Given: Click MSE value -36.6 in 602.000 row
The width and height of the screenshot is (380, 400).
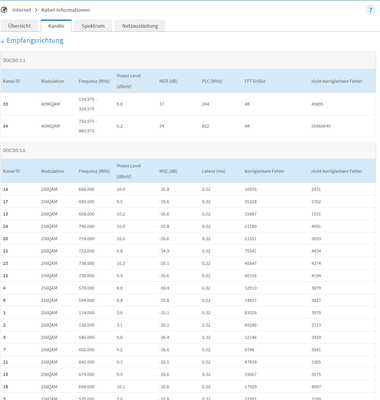Looking at the screenshot, I should [x=164, y=350].
